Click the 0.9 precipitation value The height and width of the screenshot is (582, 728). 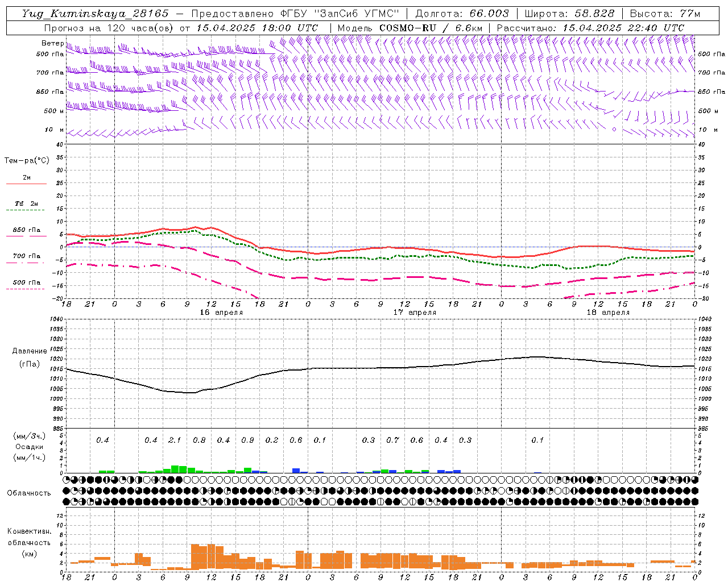(247, 440)
